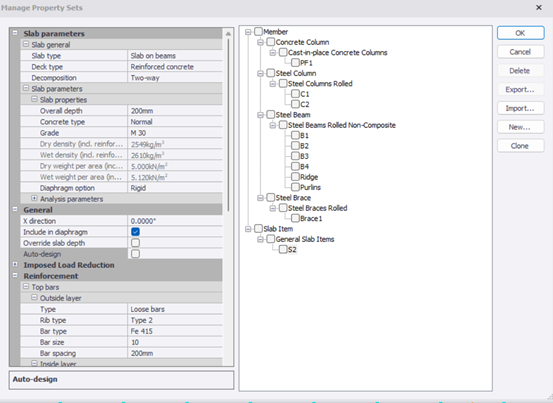Collapse the Slab parameters section

click(15, 33)
